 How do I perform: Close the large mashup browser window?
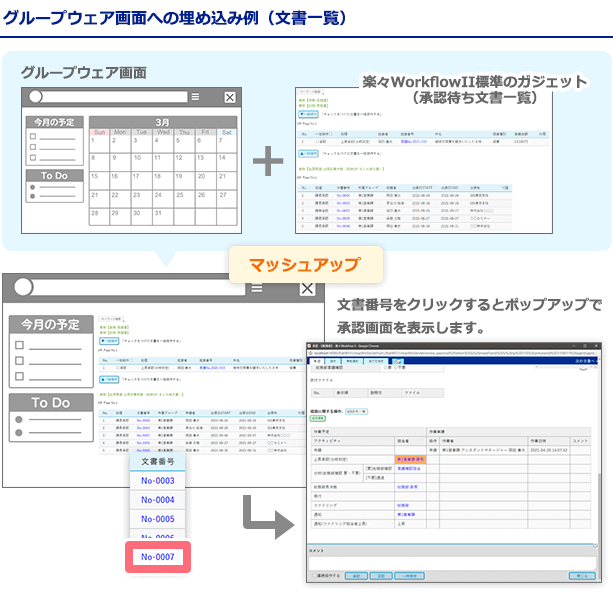point(307,289)
